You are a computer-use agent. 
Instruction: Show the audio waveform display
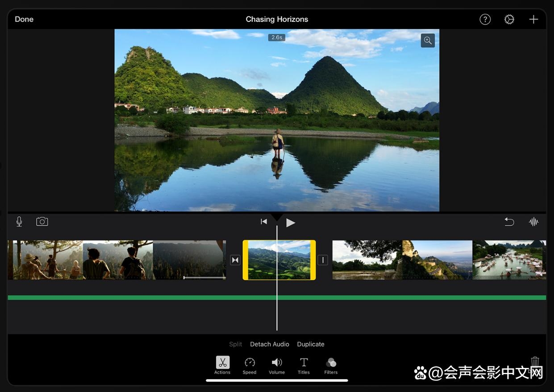point(534,221)
